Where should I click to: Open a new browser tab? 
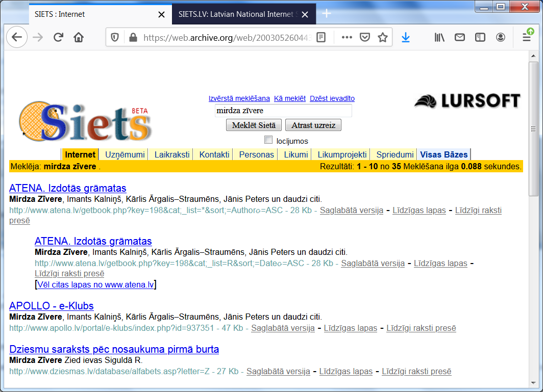point(327,13)
